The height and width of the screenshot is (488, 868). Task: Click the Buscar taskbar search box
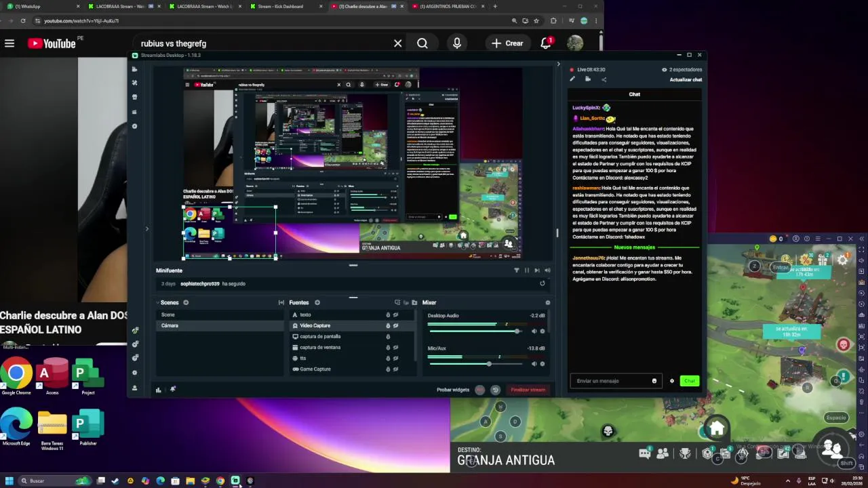[x=54, y=481]
